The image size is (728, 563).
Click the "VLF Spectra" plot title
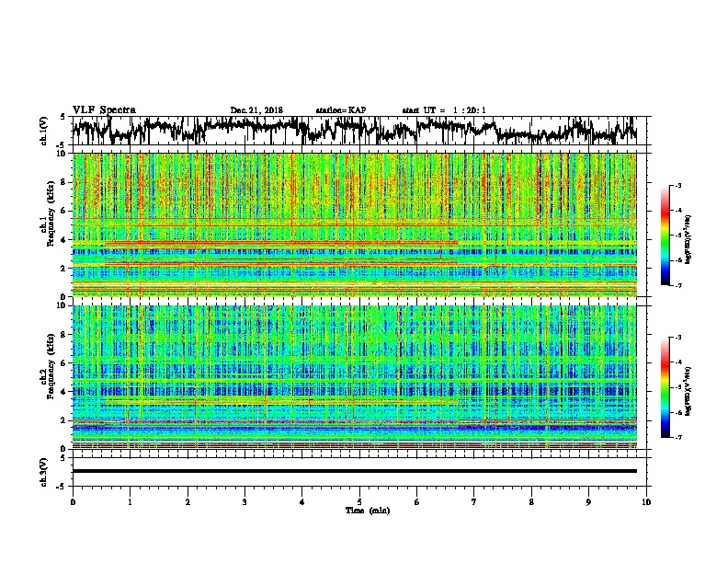[x=104, y=110]
